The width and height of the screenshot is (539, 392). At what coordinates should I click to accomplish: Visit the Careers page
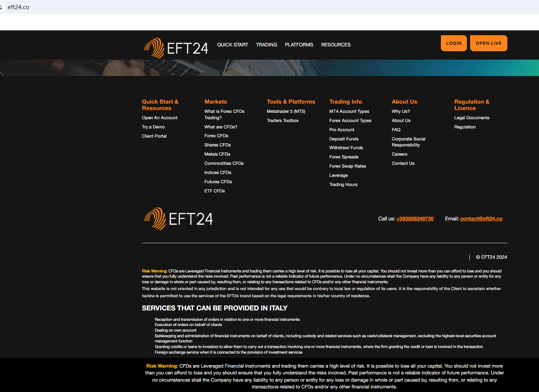coord(400,154)
